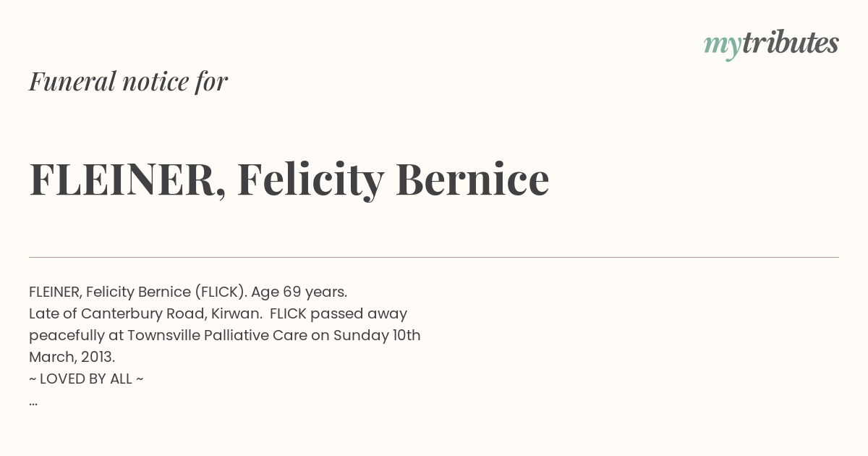Select the "Funeral notice for" heading
The width and height of the screenshot is (868, 456).
pyautogui.click(x=128, y=81)
